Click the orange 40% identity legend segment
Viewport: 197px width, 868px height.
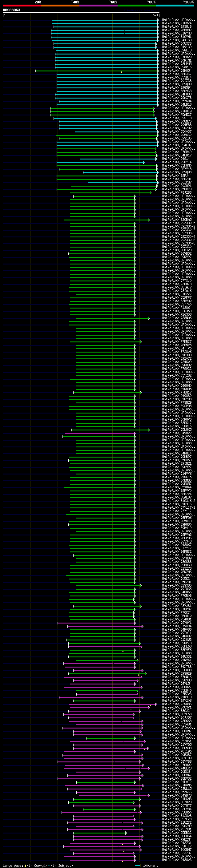60,6
